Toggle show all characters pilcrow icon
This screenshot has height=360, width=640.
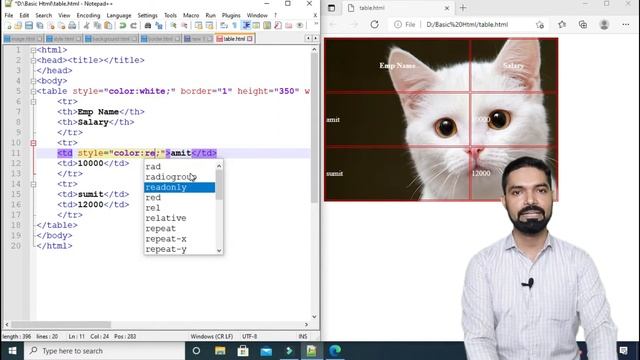235,25
